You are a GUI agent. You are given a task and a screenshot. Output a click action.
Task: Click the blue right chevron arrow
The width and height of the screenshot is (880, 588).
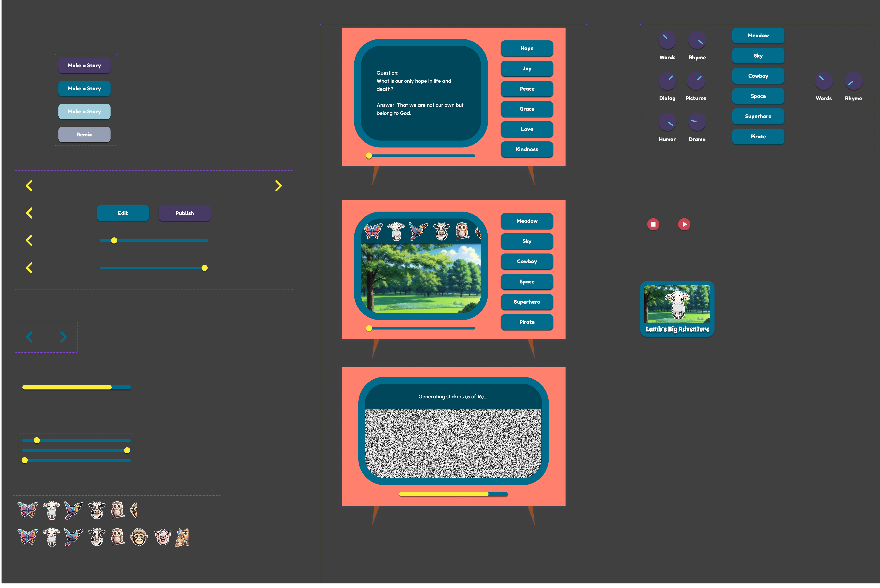pyautogui.click(x=63, y=337)
